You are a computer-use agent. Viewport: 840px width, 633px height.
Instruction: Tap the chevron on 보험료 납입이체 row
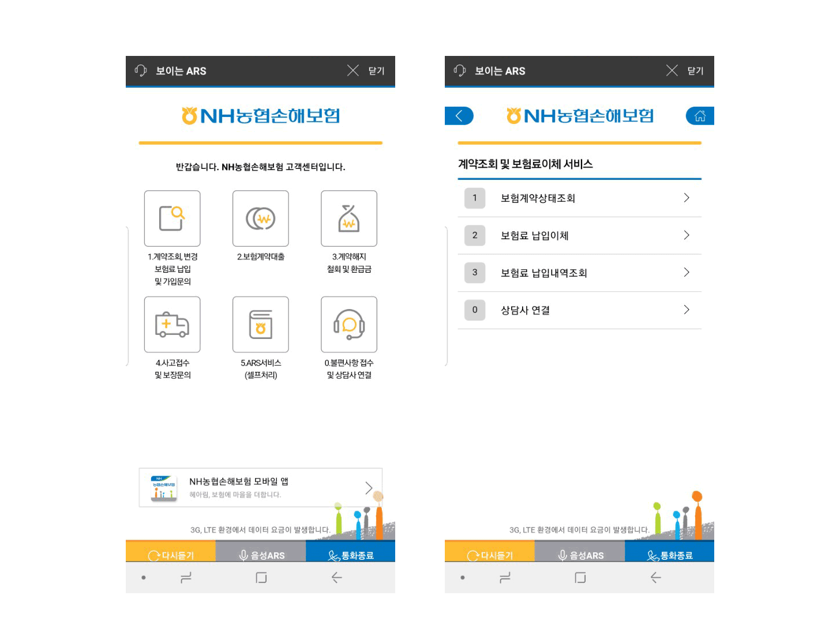(687, 235)
